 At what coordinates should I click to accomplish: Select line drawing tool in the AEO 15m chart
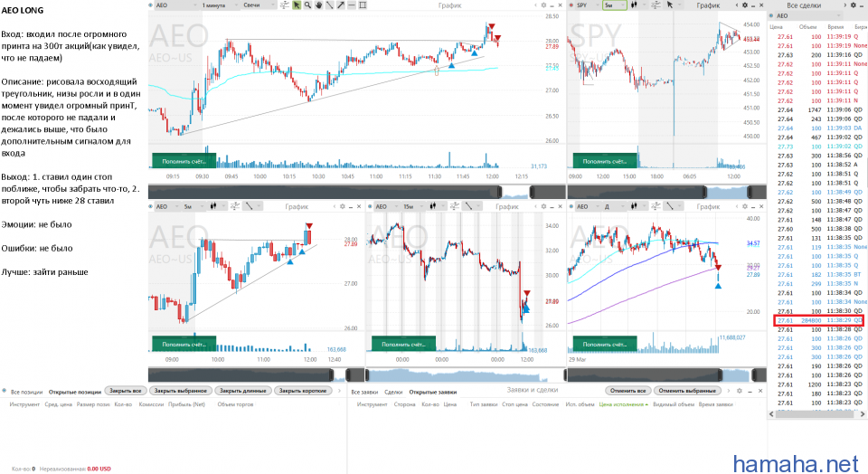(469, 206)
